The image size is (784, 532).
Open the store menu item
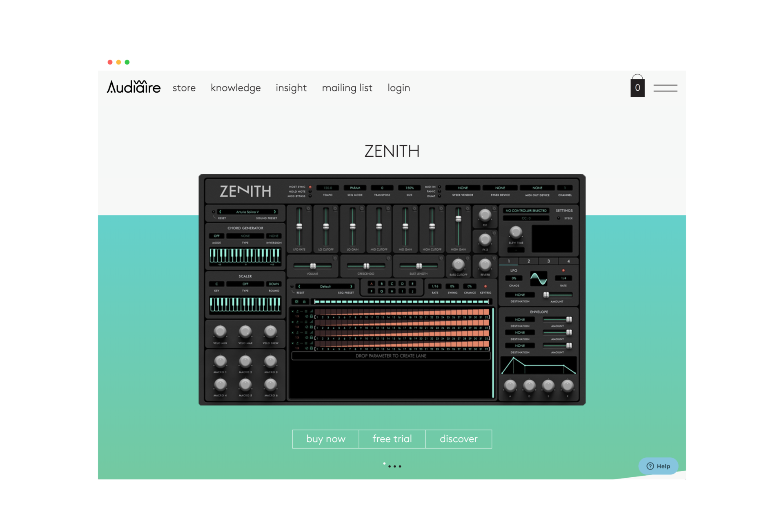184,88
